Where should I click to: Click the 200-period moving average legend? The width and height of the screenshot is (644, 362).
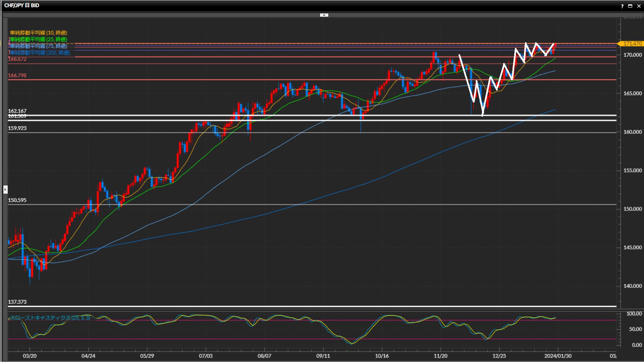pos(40,53)
